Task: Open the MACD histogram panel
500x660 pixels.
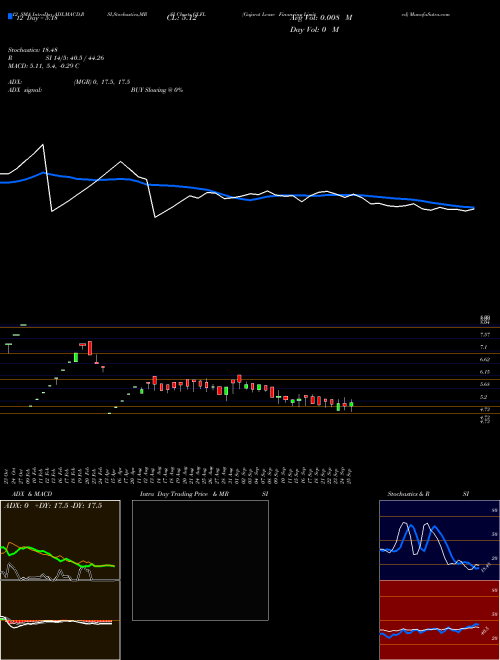Action: tap(60, 620)
